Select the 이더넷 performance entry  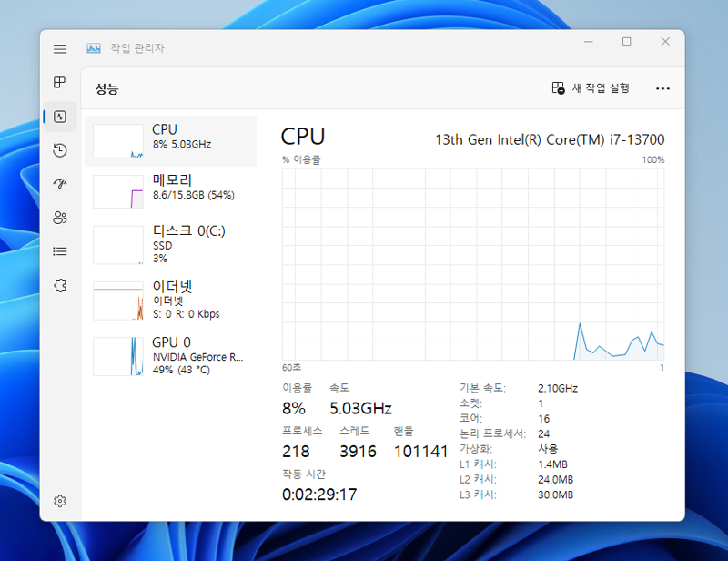click(170, 301)
